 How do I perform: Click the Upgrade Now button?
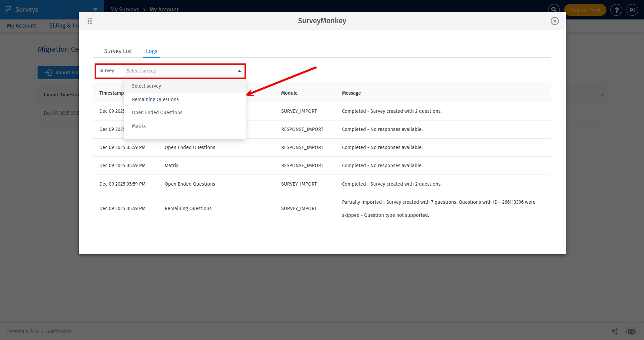[585, 10]
